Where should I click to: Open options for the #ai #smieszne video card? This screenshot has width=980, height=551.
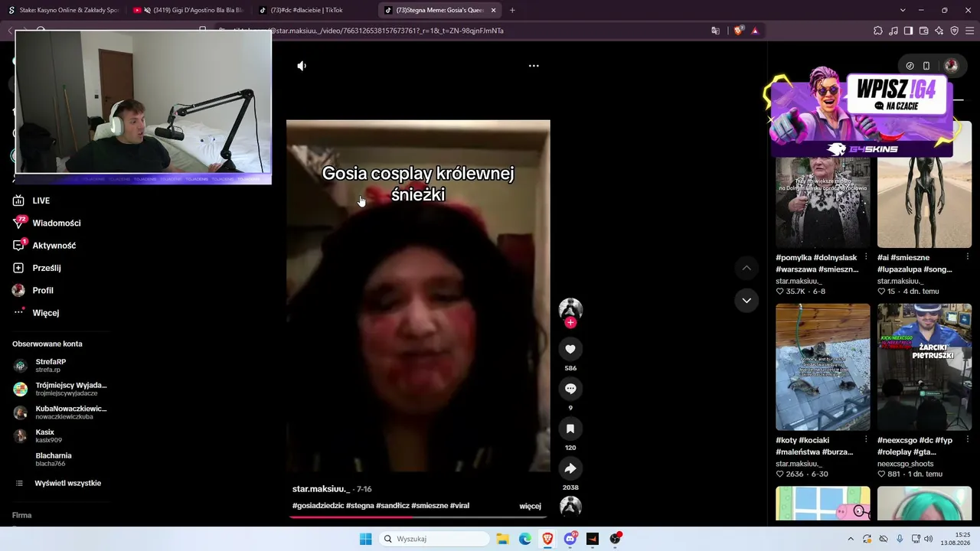point(967,257)
